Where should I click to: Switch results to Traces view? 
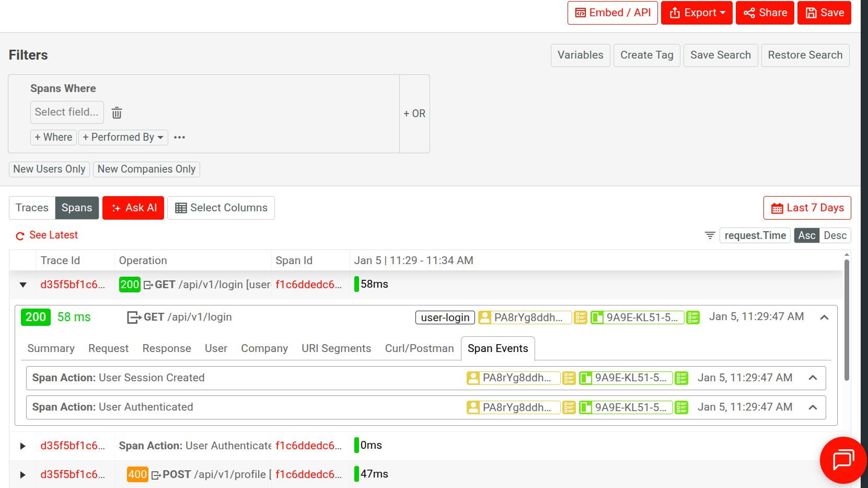(32, 208)
